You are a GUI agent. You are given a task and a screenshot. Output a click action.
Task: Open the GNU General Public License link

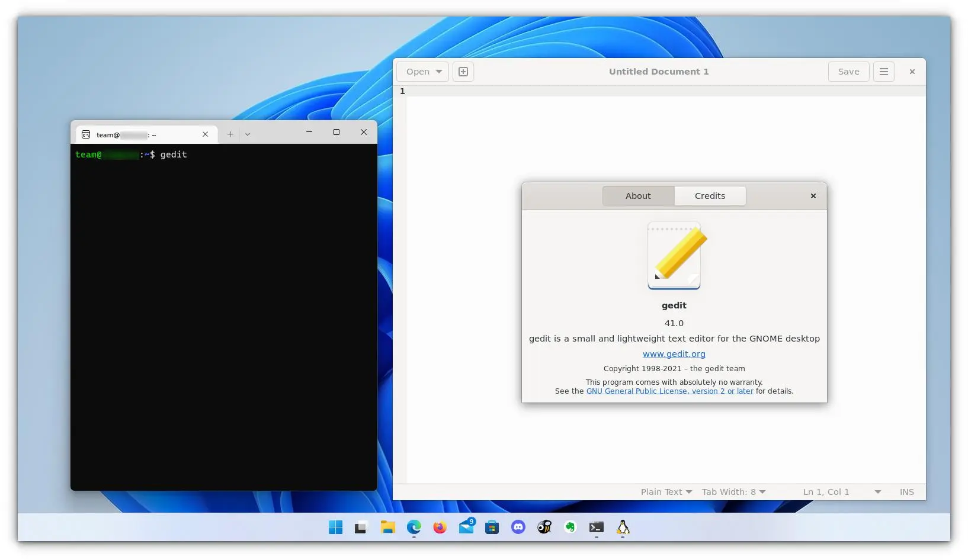pos(669,391)
